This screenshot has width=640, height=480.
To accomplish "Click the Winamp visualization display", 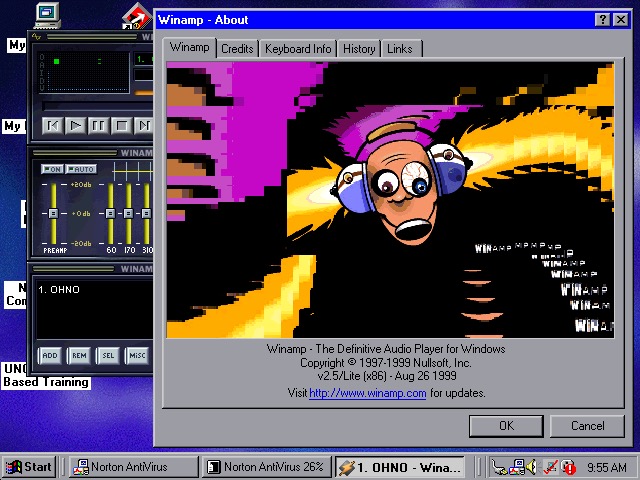I will point(84,72).
